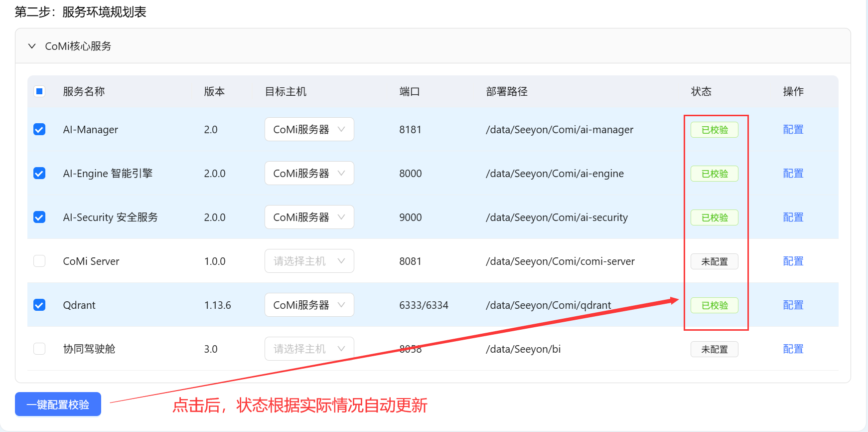Click the CoMi Server service name
Viewport: 868px width, 432px height.
[91, 261]
